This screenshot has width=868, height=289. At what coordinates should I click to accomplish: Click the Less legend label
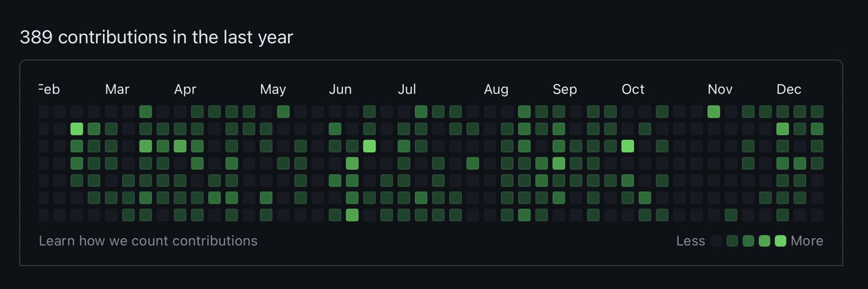pyautogui.click(x=690, y=241)
